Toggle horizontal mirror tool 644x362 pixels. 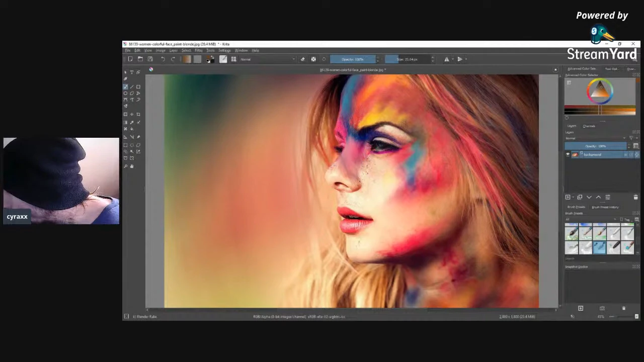point(446,59)
